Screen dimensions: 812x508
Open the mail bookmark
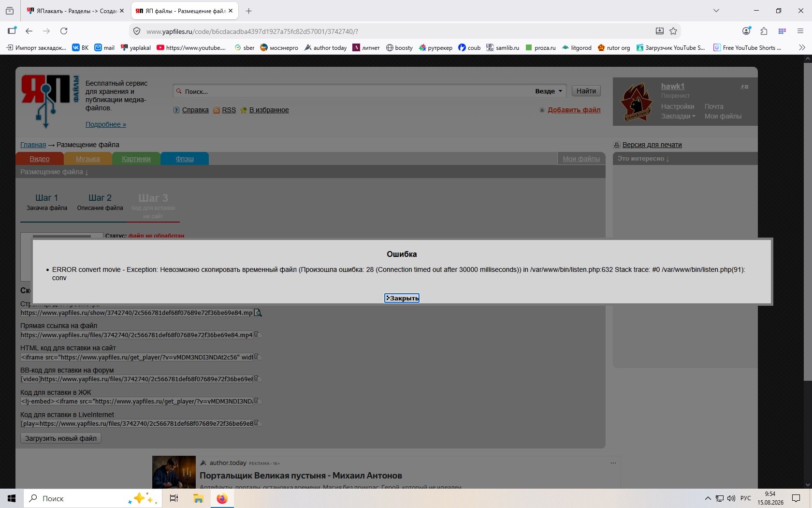pyautogui.click(x=104, y=47)
